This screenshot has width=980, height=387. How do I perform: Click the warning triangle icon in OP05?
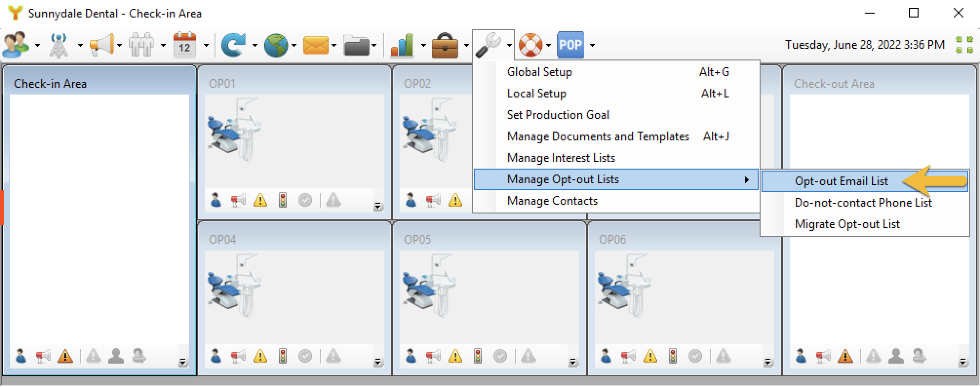point(455,356)
